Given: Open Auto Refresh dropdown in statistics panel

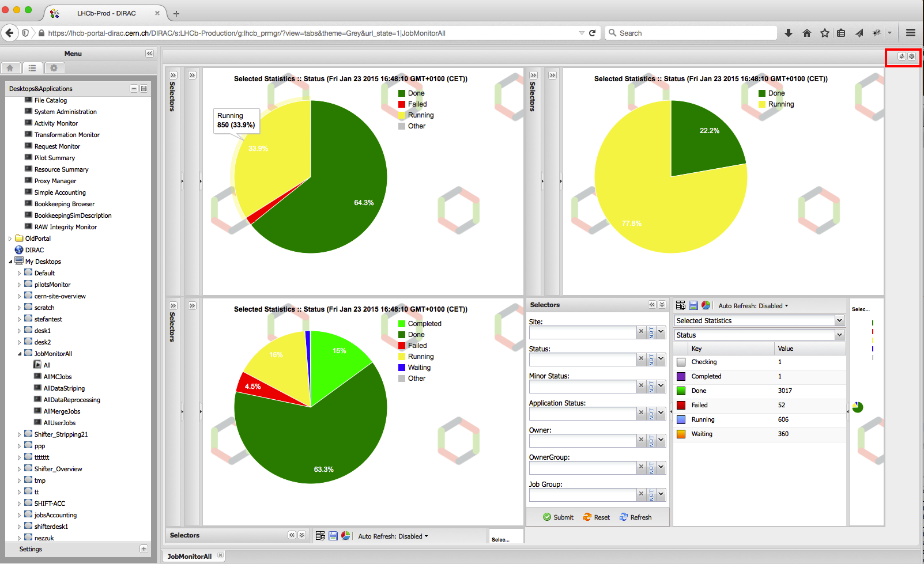Looking at the screenshot, I should (753, 306).
